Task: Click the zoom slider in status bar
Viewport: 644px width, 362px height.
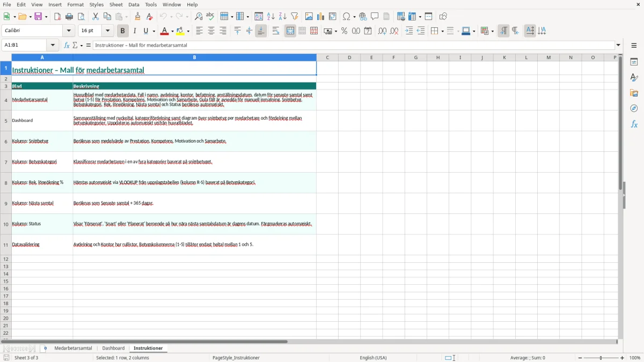Action: point(601,358)
